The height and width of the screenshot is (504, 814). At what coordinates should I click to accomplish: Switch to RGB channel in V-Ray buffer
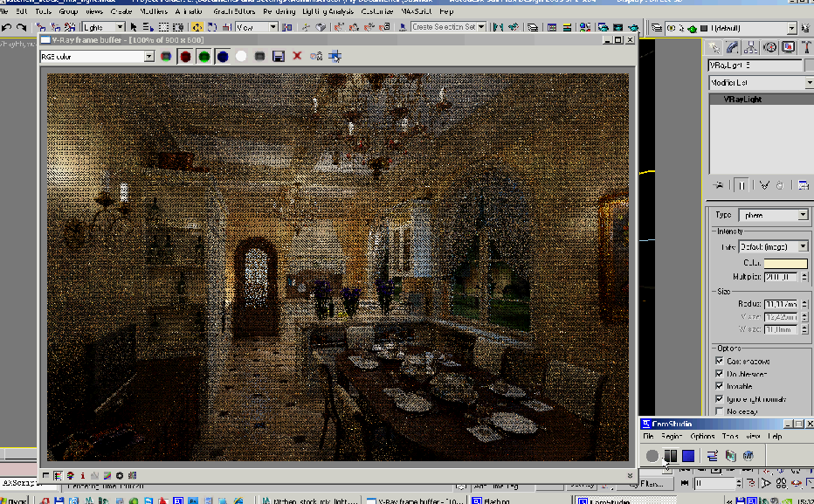coord(166,56)
